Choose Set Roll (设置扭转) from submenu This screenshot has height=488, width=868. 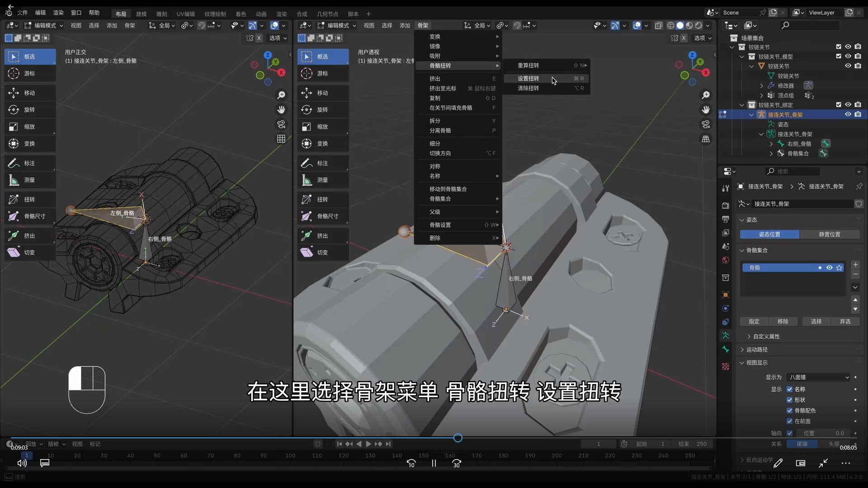(528, 79)
